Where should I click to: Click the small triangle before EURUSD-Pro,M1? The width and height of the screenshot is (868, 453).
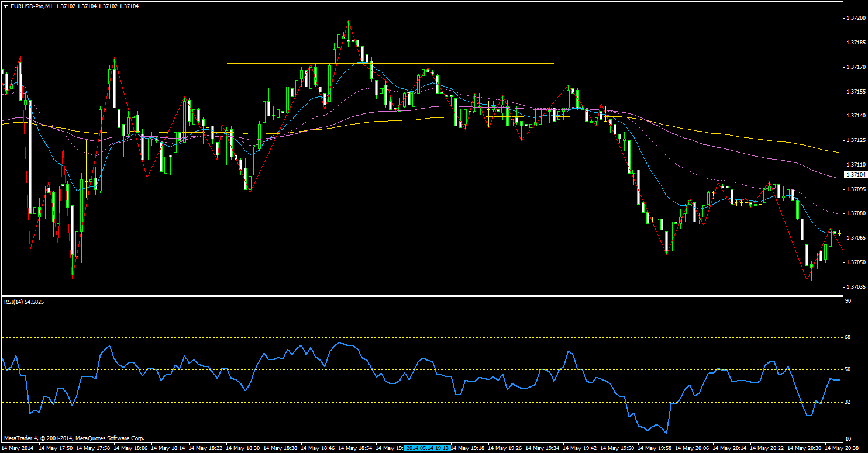(5, 5)
